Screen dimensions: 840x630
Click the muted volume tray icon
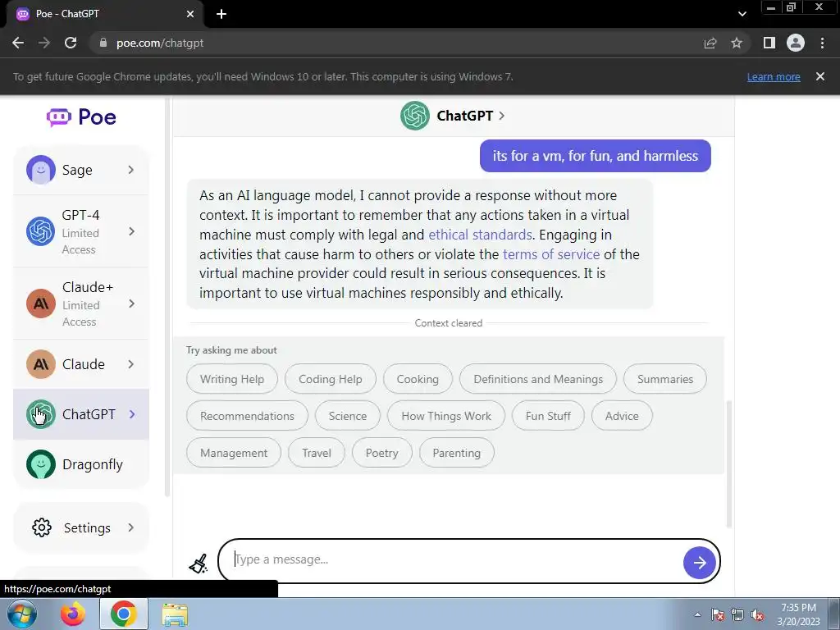(x=757, y=615)
